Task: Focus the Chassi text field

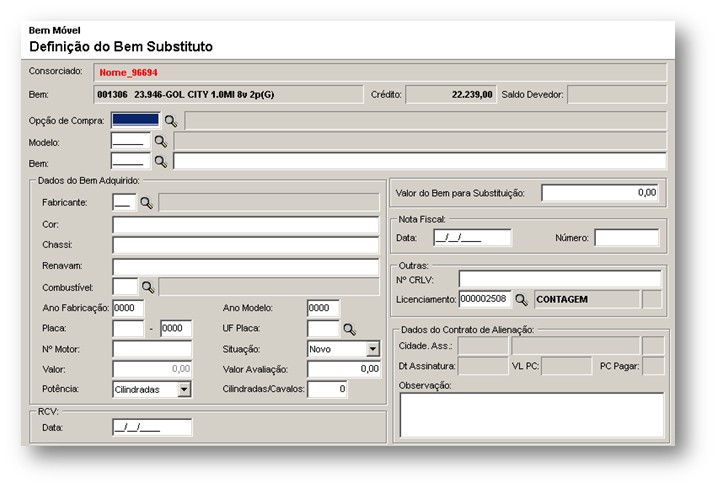Action: (x=246, y=245)
